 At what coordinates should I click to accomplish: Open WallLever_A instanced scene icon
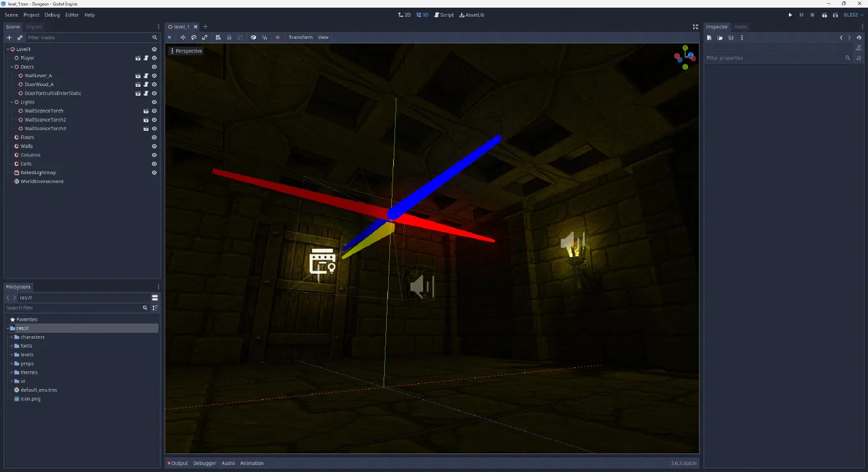pyautogui.click(x=138, y=76)
